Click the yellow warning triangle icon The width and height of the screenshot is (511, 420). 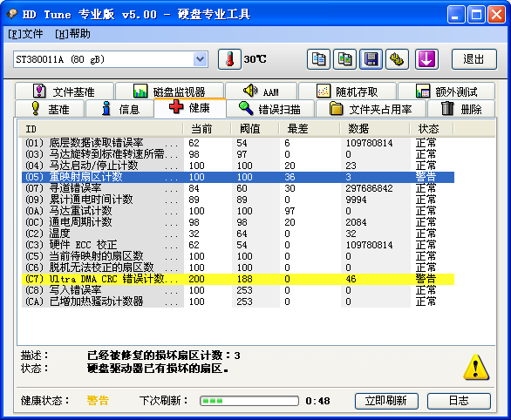tap(476, 368)
